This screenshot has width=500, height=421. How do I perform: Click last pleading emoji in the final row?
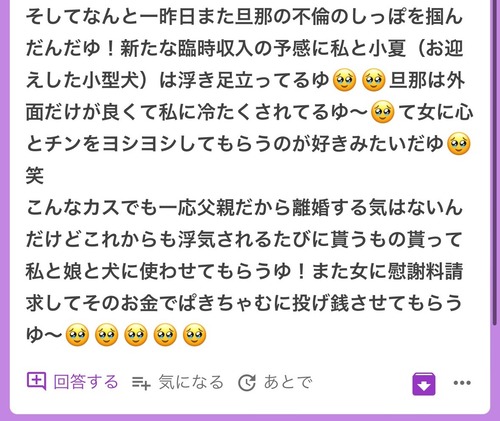coord(195,334)
